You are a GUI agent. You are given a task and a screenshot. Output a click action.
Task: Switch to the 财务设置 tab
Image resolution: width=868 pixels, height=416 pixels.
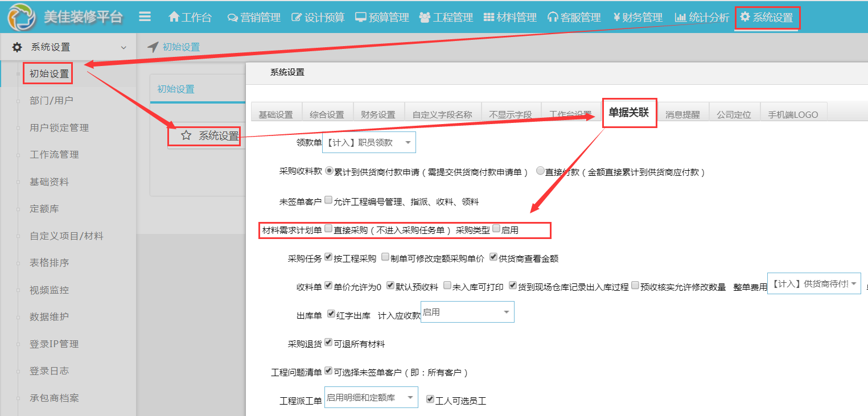pyautogui.click(x=378, y=114)
